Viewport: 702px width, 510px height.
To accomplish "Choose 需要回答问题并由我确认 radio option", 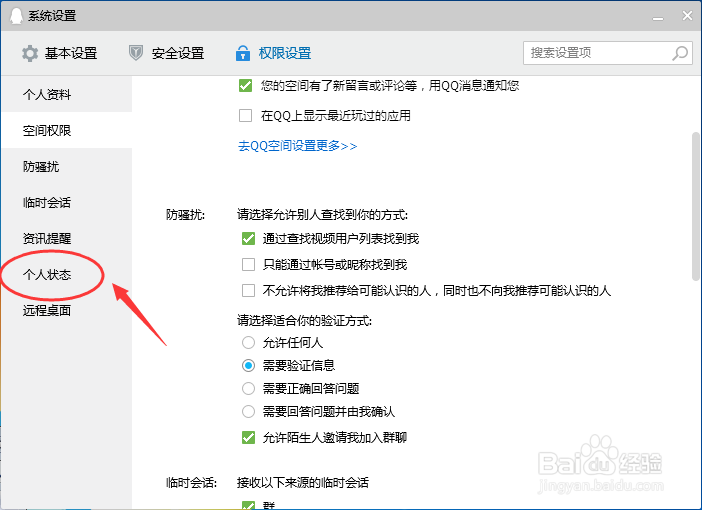I will [x=248, y=411].
